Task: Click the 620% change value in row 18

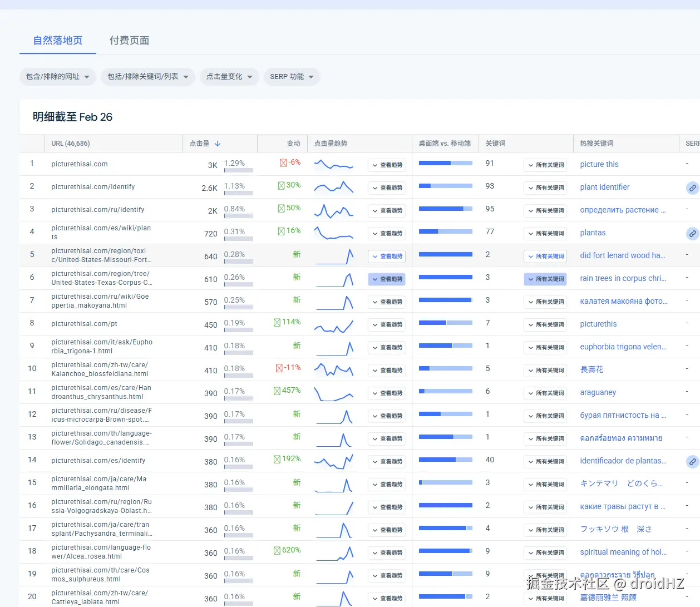Action: pyautogui.click(x=287, y=550)
